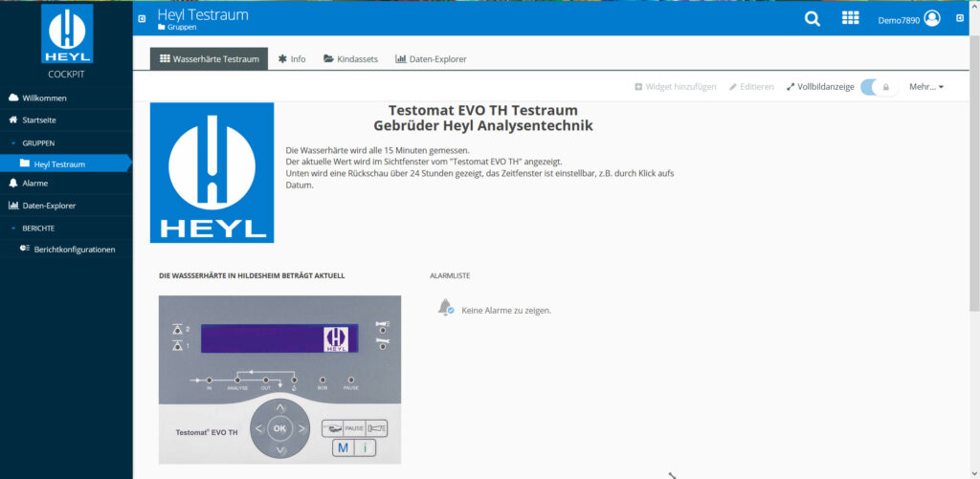
Task: Click the Alarmliste widget title
Action: [450, 275]
